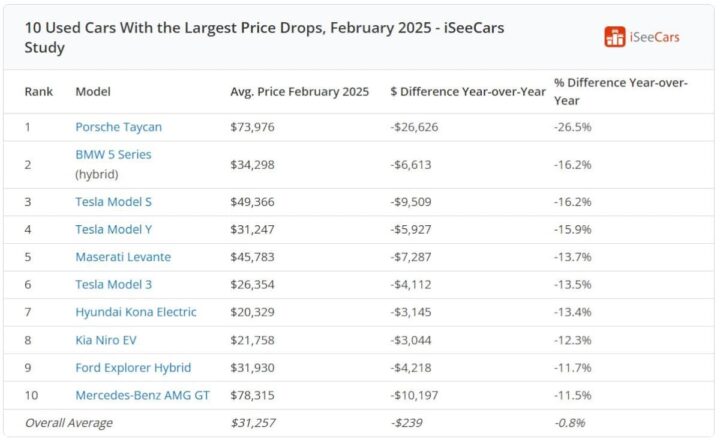Click the Maserati Levante model link
The height and width of the screenshot is (442, 720).
123,257
